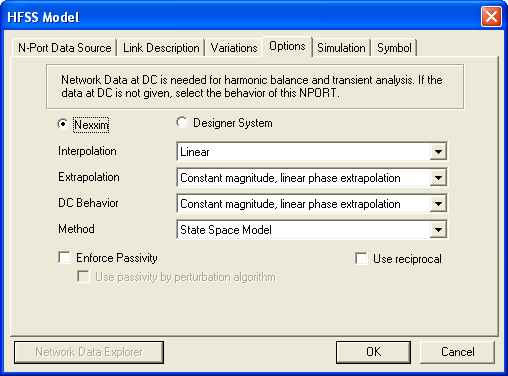
Task: Switch to the Simulation tab
Action: pyautogui.click(x=341, y=48)
